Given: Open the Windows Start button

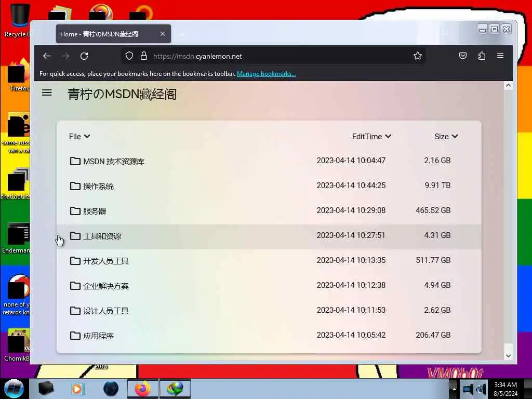Looking at the screenshot, I should pyautogui.click(x=14, y=389).
